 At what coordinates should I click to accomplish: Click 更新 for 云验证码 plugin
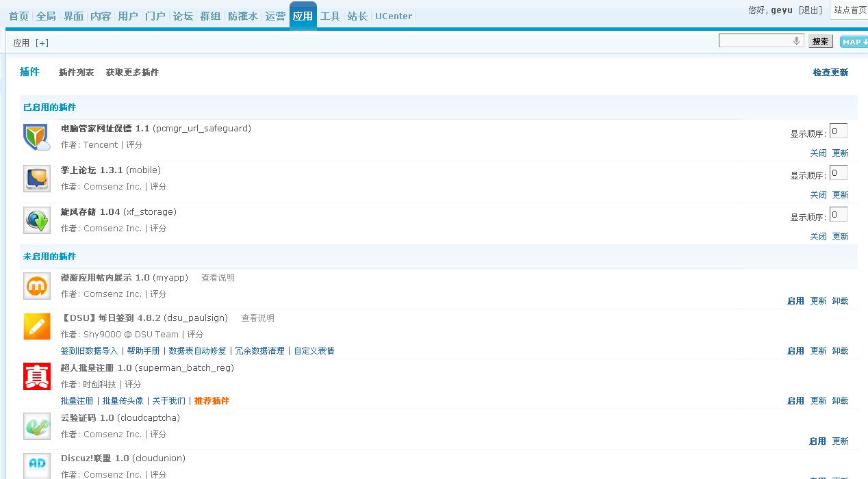[840, 441]
